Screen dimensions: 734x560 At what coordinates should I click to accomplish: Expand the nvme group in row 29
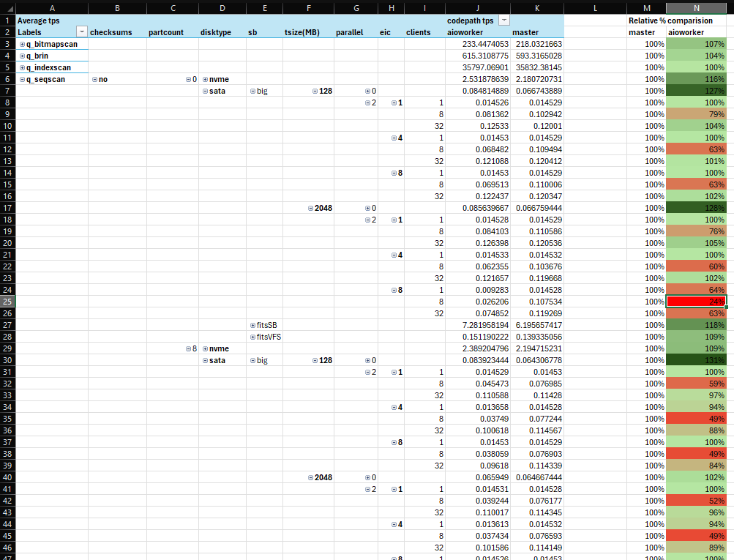(206, 348)
